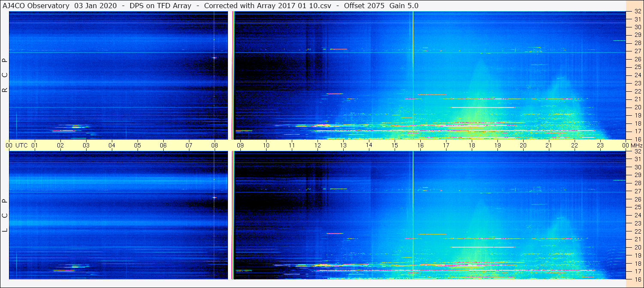Select the "Gain 5.0" header value
The width and height of the screenshot is (644, 288).
(x=404, y=6)
